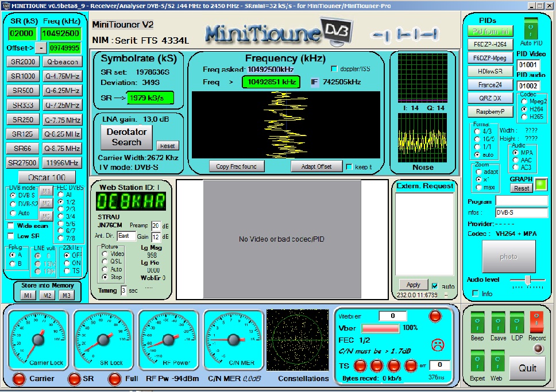Select the SR2000 preset
556x392 pixels.
[23, 61]
